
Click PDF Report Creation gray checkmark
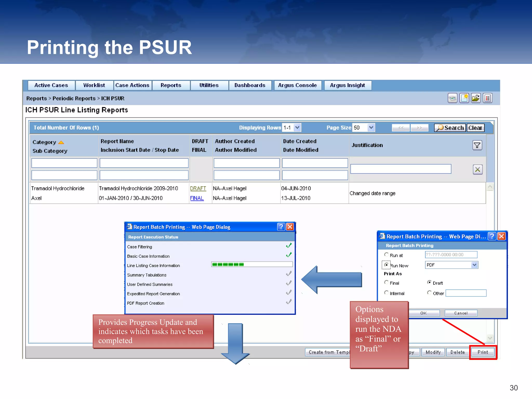(289, 302)
